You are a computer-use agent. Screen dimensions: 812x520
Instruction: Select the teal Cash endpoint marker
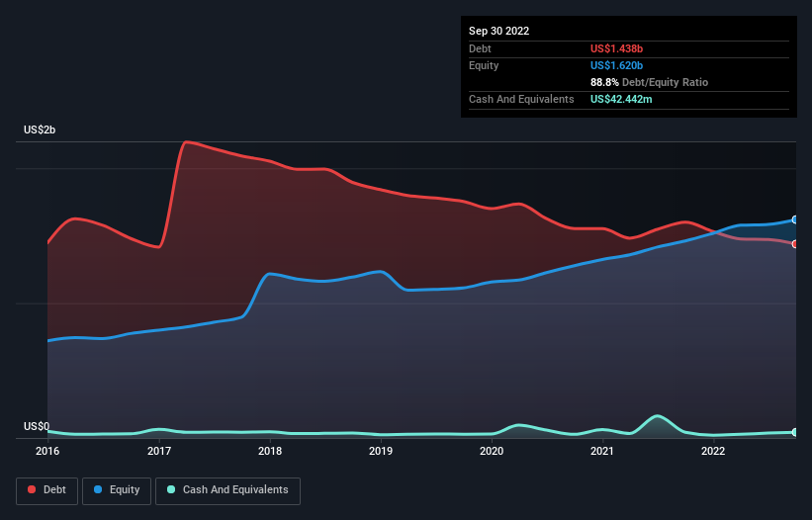[x=795, y=432]
